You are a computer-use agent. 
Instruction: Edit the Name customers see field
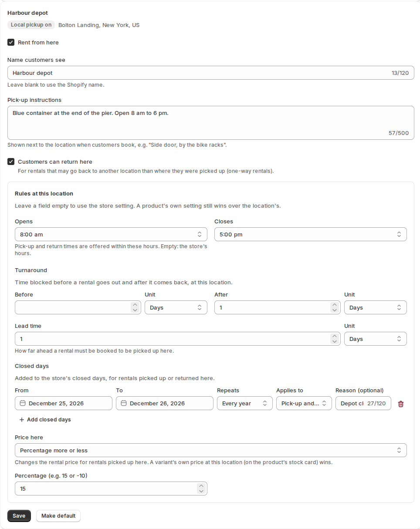(x=211, y=73)
